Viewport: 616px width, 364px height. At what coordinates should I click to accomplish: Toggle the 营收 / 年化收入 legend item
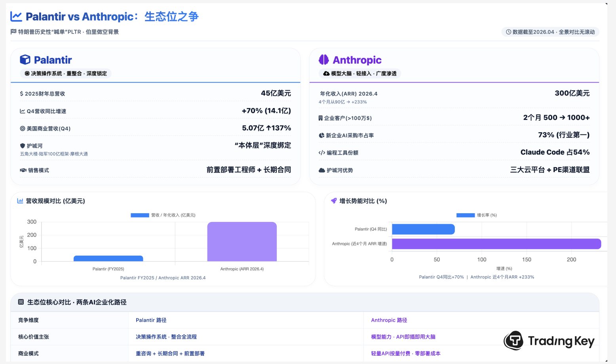[163, 215]
